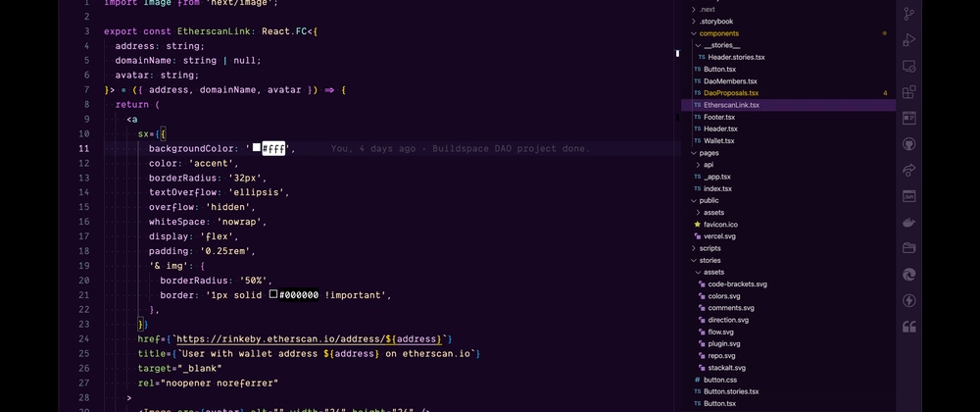Image resolution: width=980 pixels, height=412 pixels.
Task: Click the Edge browser tools icon
Action: 908,275
